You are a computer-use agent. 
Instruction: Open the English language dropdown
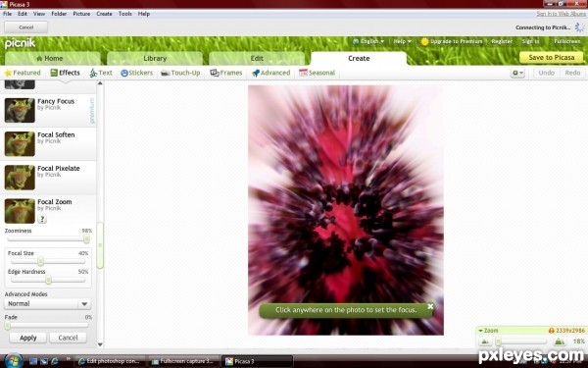pos(368,41)
